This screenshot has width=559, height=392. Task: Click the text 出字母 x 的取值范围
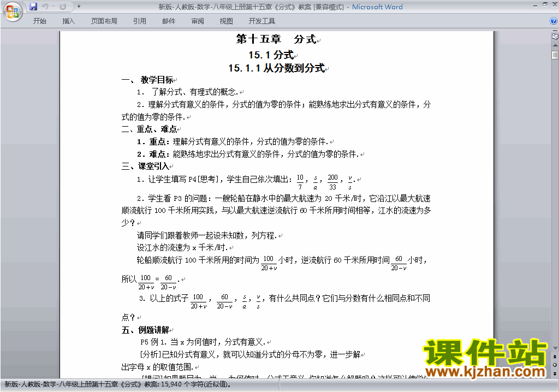[x=157, y=367]
